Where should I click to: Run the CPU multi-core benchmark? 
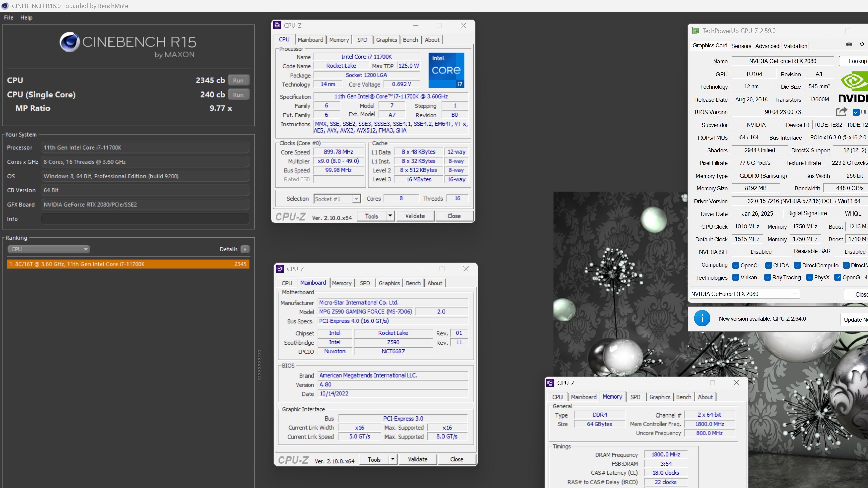(238, 80)
